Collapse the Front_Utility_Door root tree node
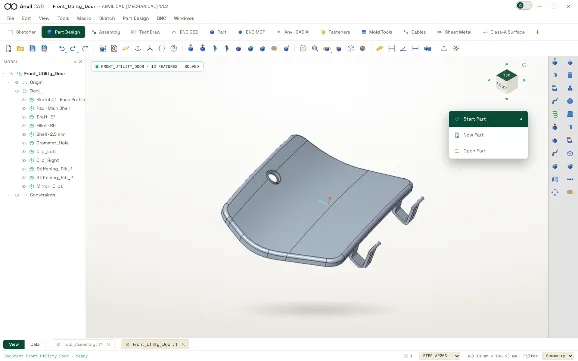Viewport: 578px width, 361px height. [x=4, y=73]
